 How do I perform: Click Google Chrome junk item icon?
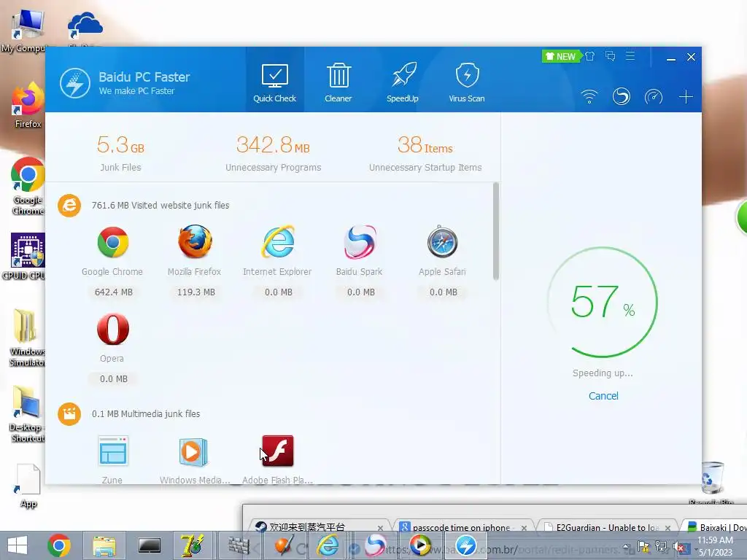pyautogui.click(x=112, y=242)
